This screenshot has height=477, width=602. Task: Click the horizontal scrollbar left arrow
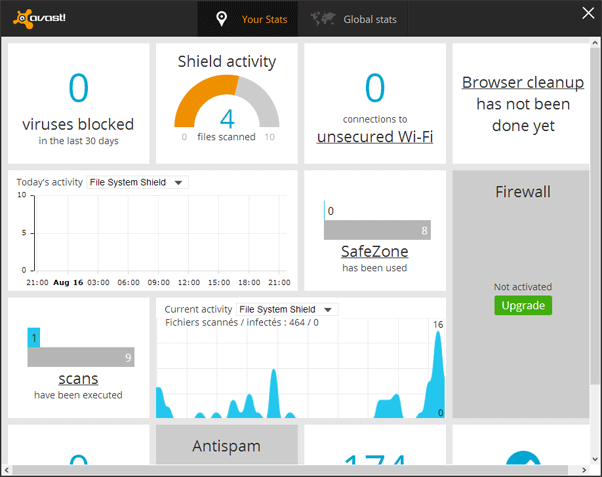click(6, 470)
